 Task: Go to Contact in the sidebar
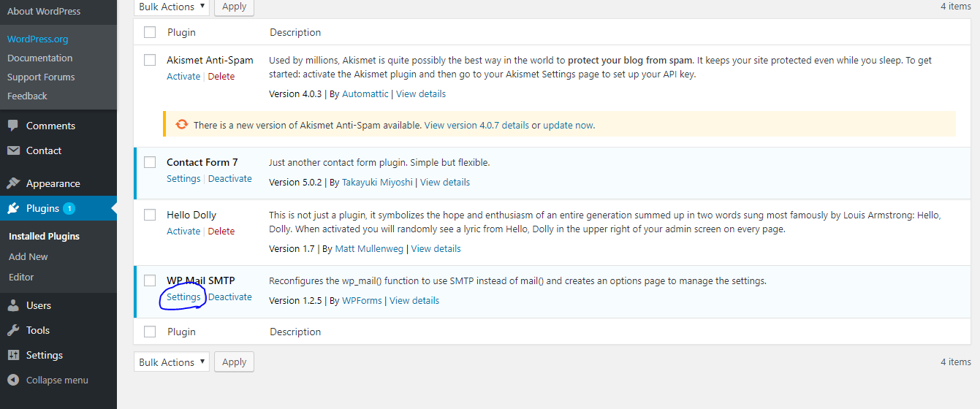[x=44, y=150]
